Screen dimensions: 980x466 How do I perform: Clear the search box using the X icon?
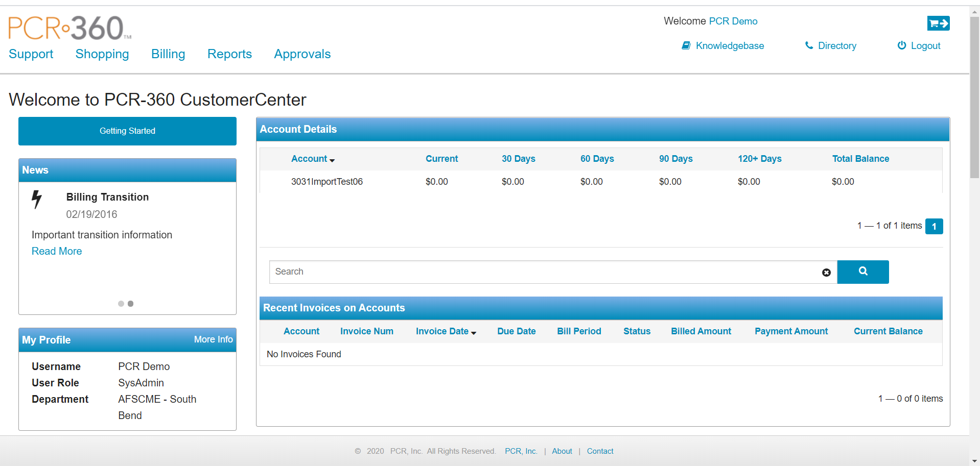point(826,272)
